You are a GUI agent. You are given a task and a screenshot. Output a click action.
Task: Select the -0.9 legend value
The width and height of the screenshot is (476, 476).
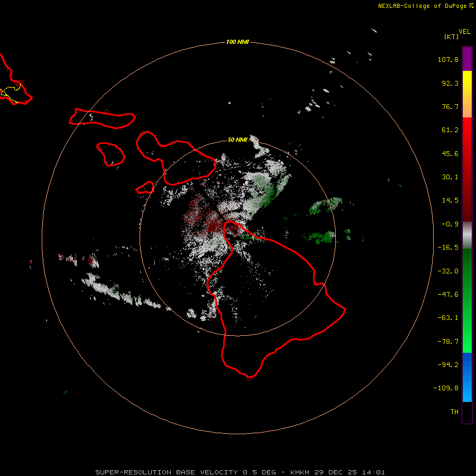click(x=450, y=224)
